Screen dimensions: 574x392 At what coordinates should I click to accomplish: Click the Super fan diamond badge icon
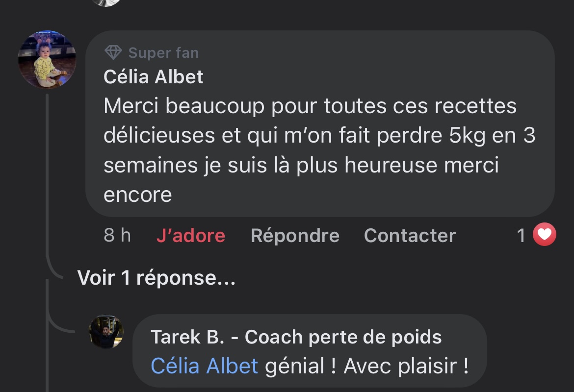113,52
